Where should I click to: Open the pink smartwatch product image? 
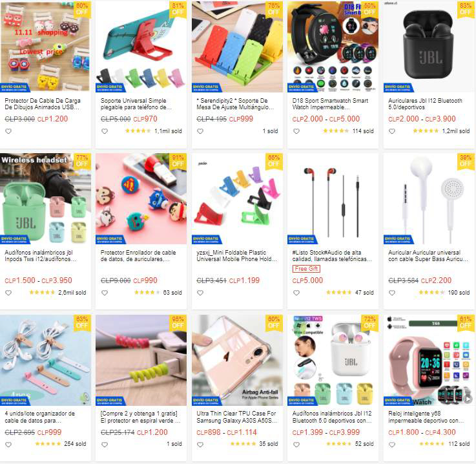point(429,360)
